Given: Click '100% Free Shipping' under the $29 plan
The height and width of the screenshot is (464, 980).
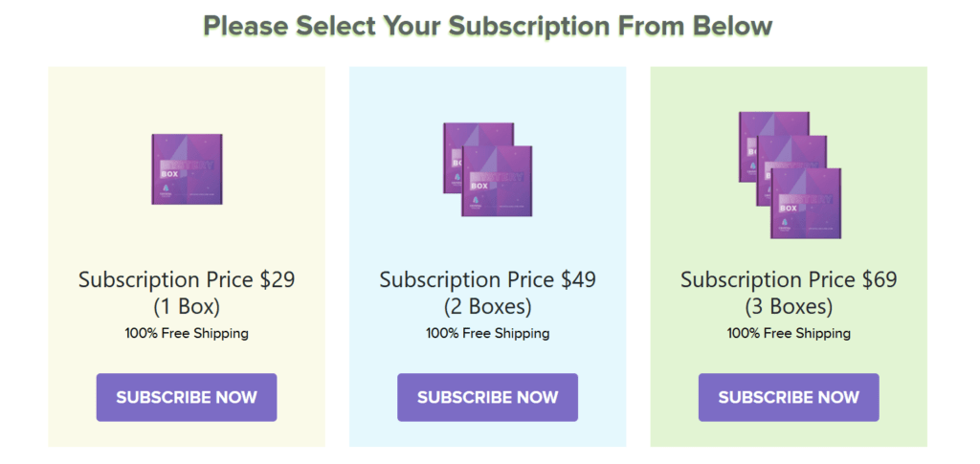Looking at the screenshot, I should [x=187, y=334].
